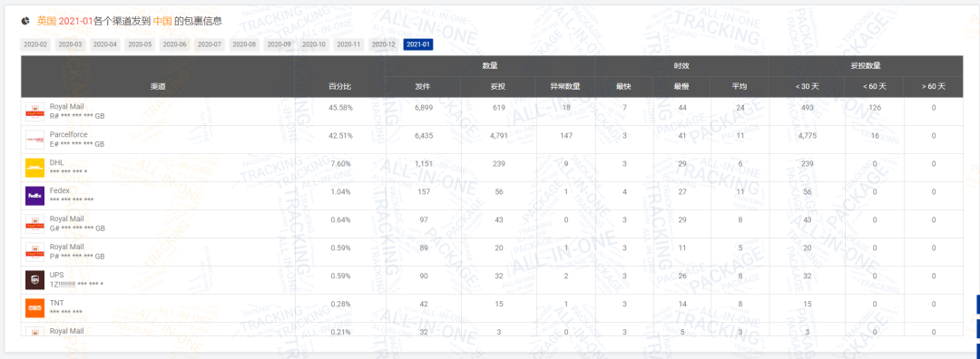This screenshot has width=980, height=359.
Task: Click the purple Fedex logo
Action: click(35, 196)
